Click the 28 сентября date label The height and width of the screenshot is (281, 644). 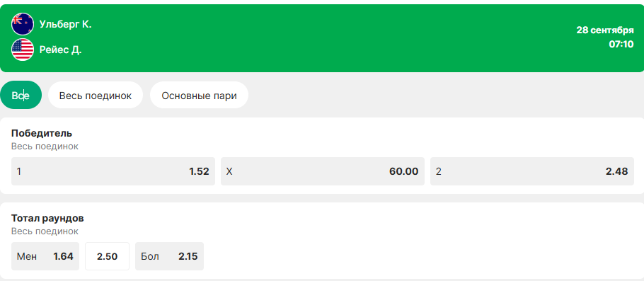605,30
